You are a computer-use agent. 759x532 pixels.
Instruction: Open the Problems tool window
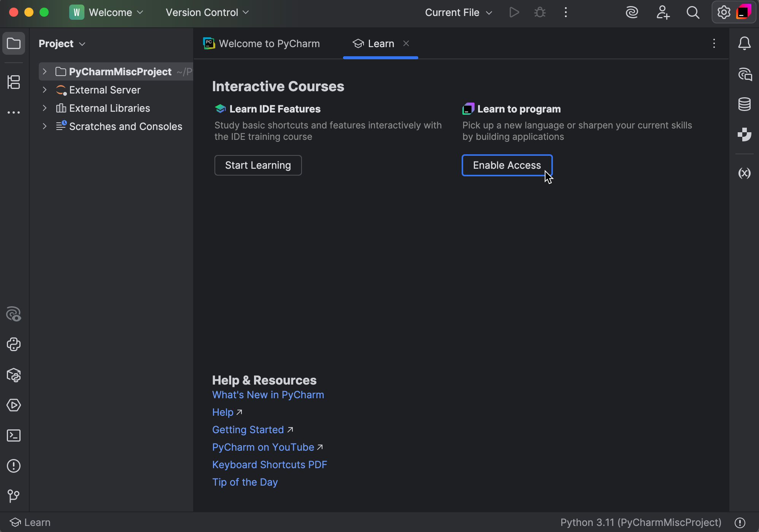coord(14,466)
